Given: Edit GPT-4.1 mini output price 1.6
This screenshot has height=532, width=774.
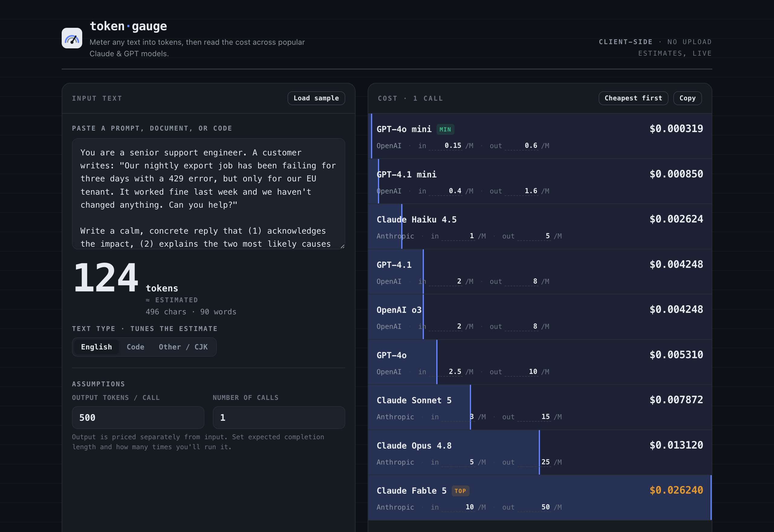Looking at the screenshot, I should pyautogui.click(x=521, y=191).
